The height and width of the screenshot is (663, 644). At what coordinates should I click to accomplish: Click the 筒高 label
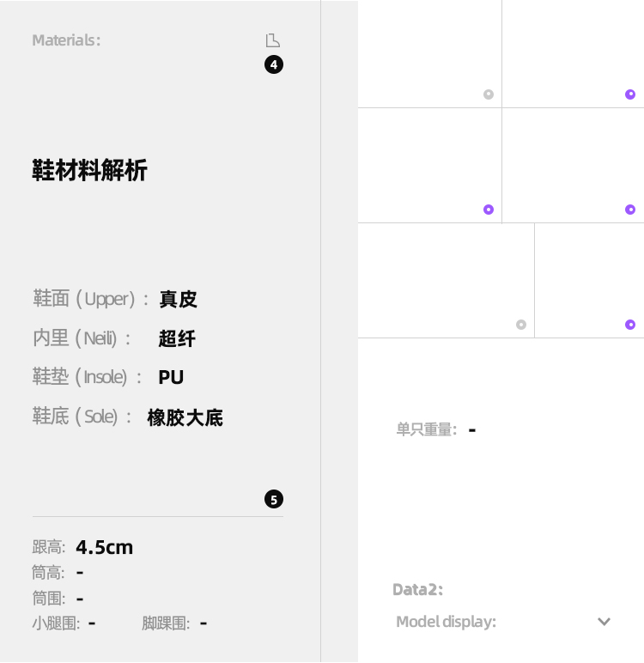point(49,574)
